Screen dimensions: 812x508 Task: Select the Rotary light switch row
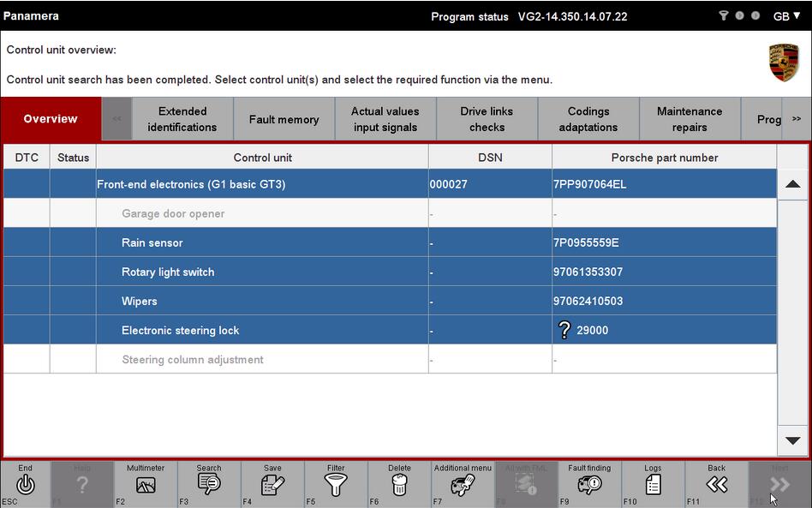coord(390,272)
